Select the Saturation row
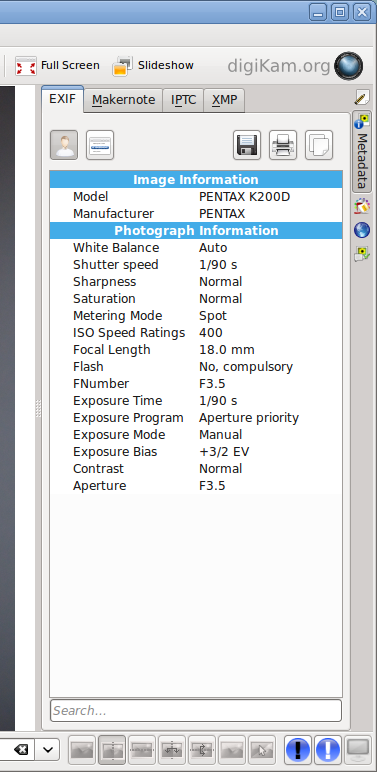The image size is (377, 772). [196, 299]
